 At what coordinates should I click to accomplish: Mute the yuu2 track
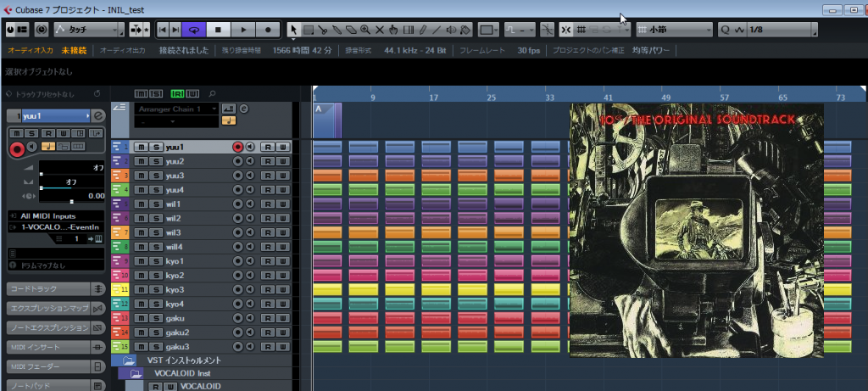pyautogui.click(x=142, y=161)
